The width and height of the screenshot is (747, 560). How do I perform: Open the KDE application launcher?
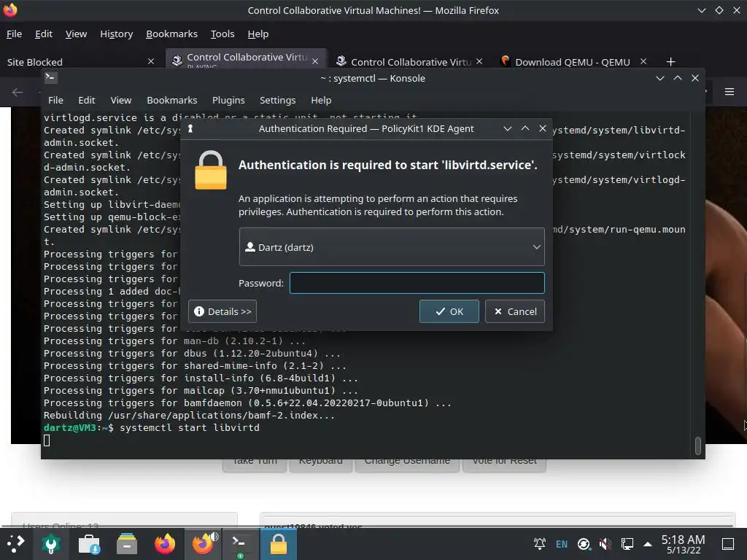(16, 543)
